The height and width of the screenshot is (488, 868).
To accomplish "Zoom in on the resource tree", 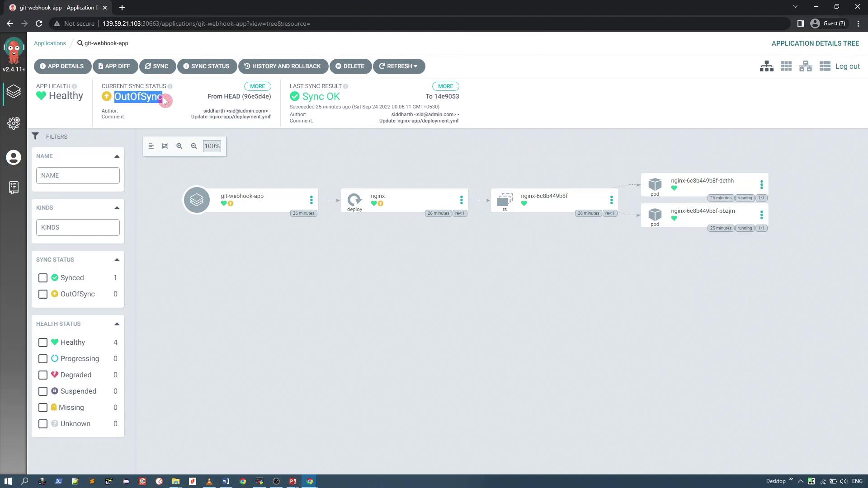I will click(179, 146).
